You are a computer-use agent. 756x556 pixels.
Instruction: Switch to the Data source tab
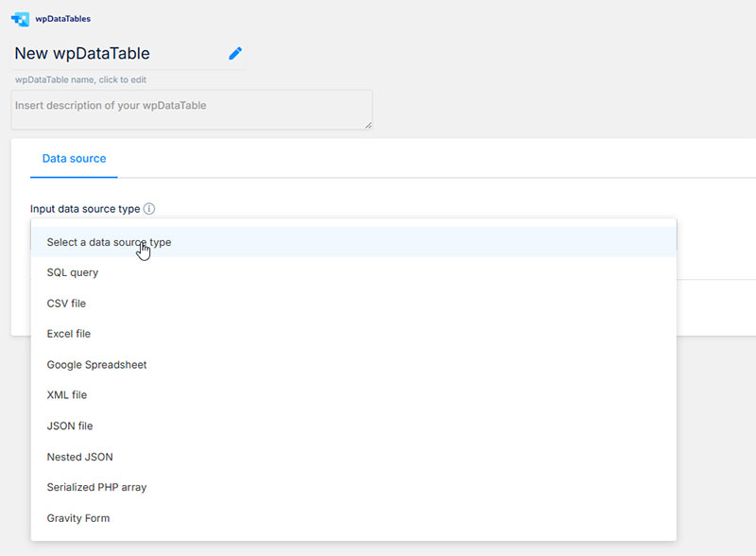coord(74,158)
